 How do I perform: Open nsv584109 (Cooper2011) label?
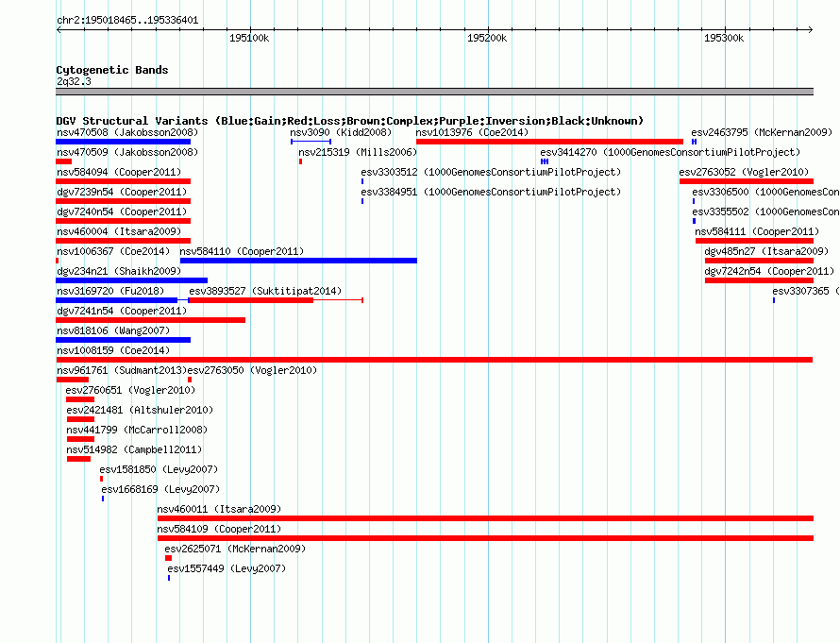(x=219, y=529)
